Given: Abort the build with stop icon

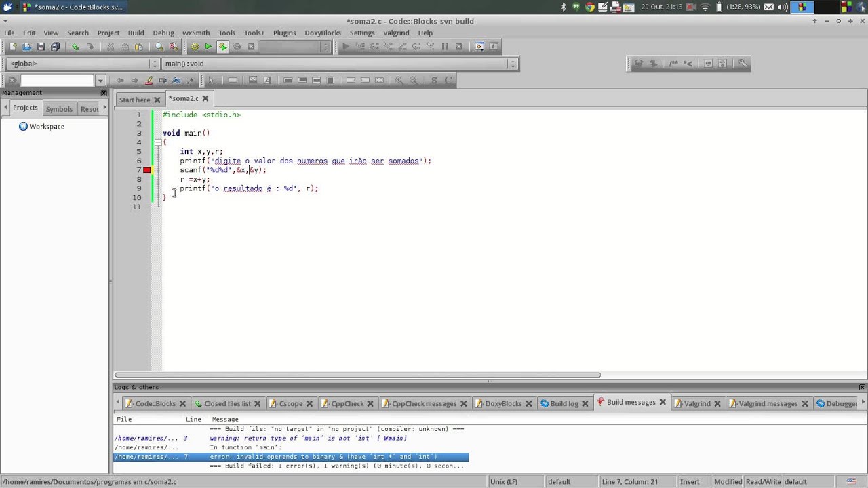Looking at the screenshot, I should [251, 47].
